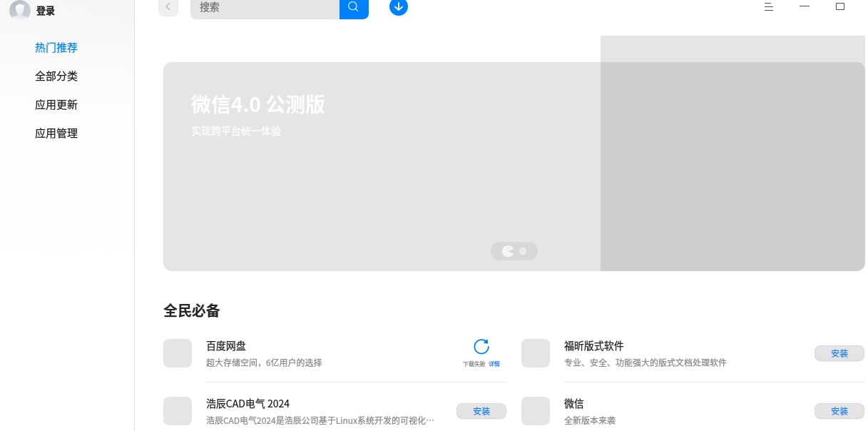Retry the 百度网盘 download with the refresh icon
The image size is (868, 431).
click(x=481, y=347)
